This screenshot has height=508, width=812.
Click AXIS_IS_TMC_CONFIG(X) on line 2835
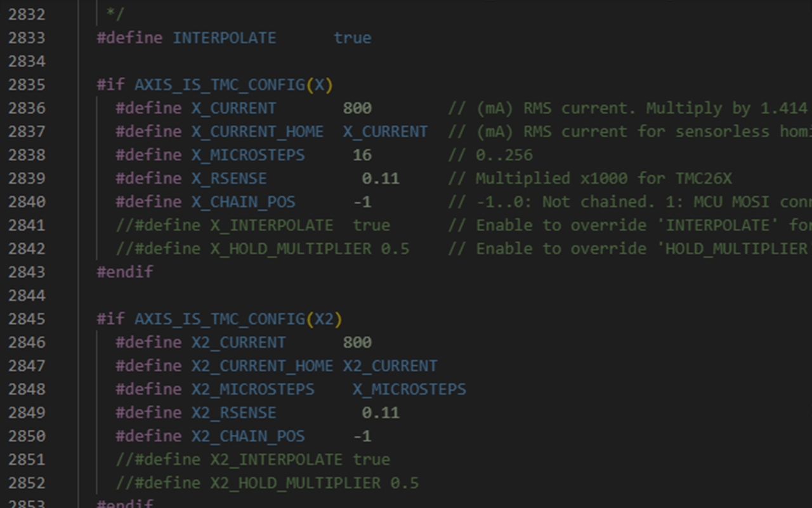click(233, 85)
